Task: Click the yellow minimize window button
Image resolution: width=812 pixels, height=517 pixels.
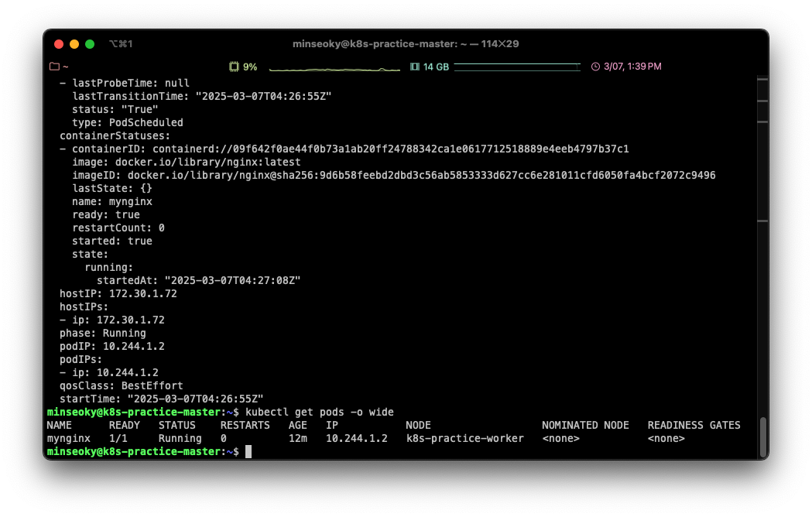Action: coord(74,44)
